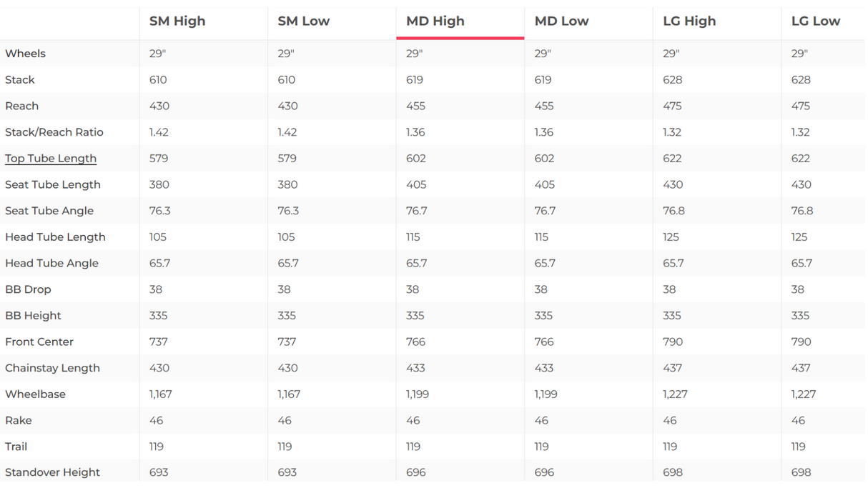Click the MD High Reach value 455
The height and width of the screenshot is (488, 868).
(x=415, y=106)
